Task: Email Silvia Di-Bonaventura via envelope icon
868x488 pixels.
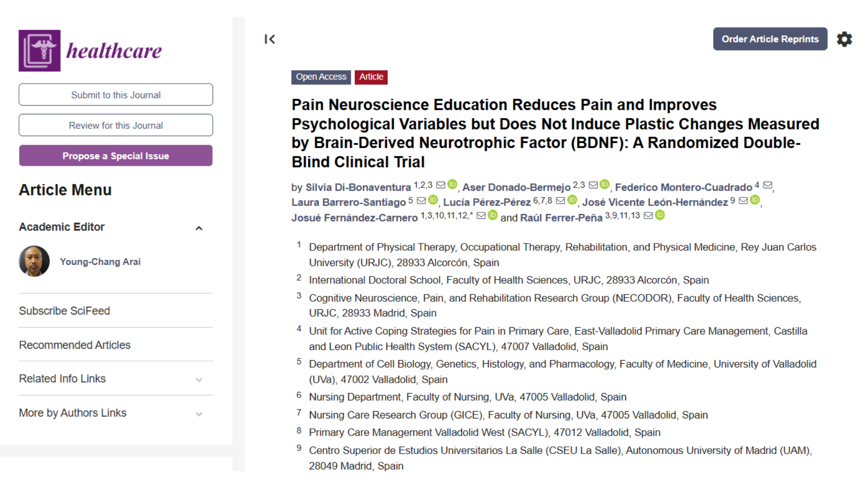Action: coord(440,185)
